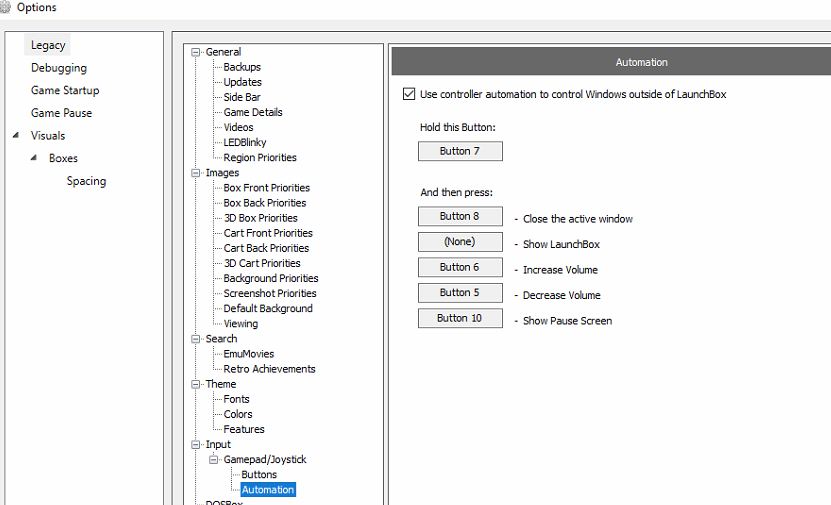Open Videos settings in tree

(238, 127)
